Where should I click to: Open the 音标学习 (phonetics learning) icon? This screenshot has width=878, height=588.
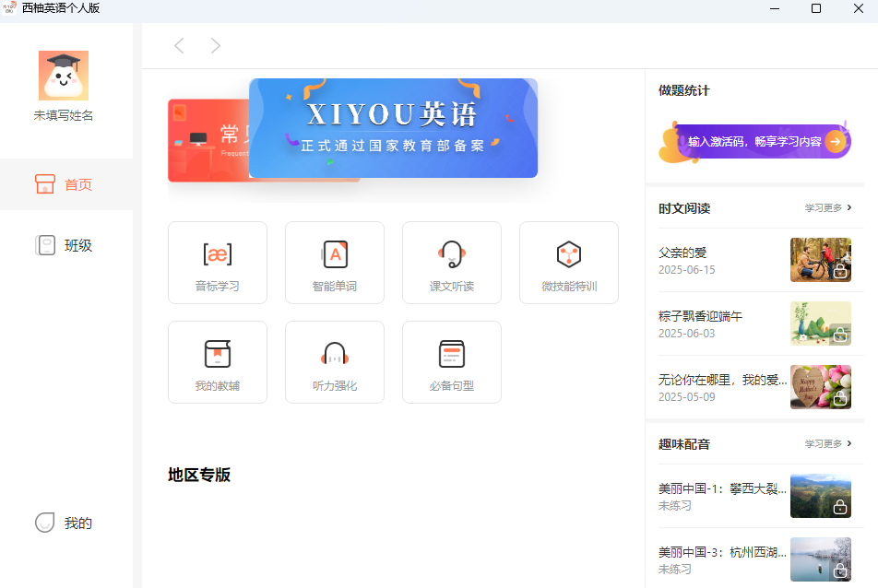click(x=218, y=262)
